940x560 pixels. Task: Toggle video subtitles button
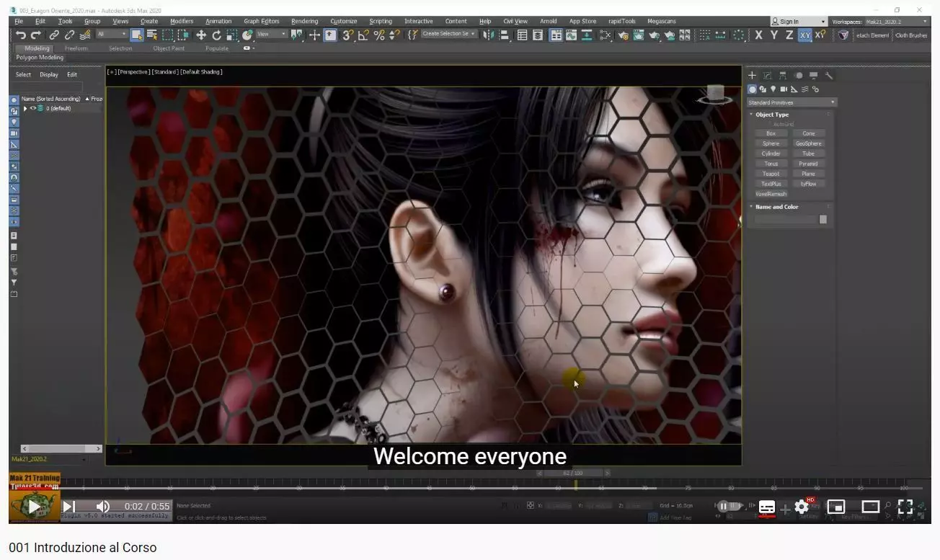767,507
